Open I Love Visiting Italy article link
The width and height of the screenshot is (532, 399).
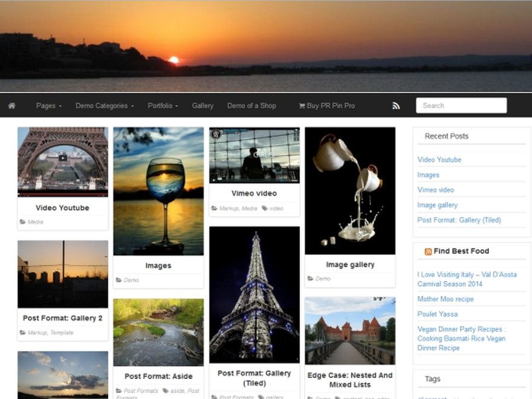pos(467,279)
